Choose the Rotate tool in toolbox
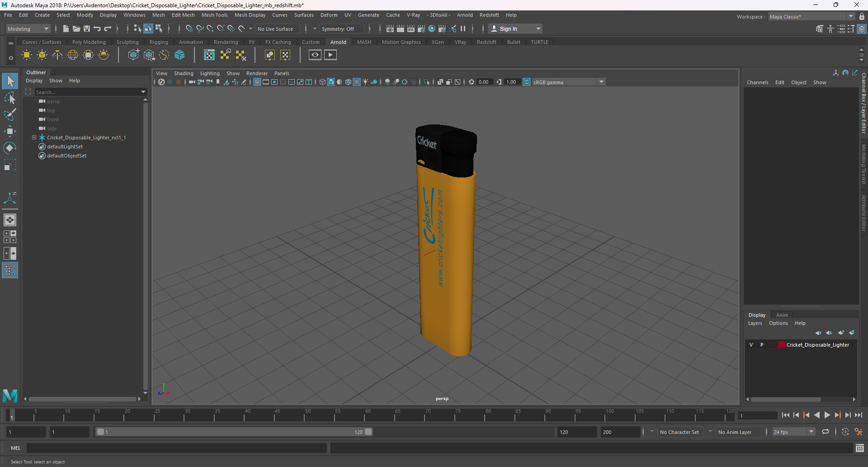The height and width of the screenshot is (467, 868). point(10,148)
